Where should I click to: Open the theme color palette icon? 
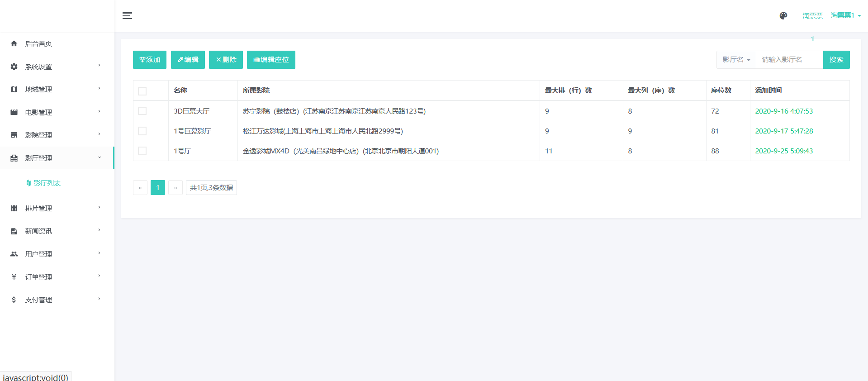783,16
